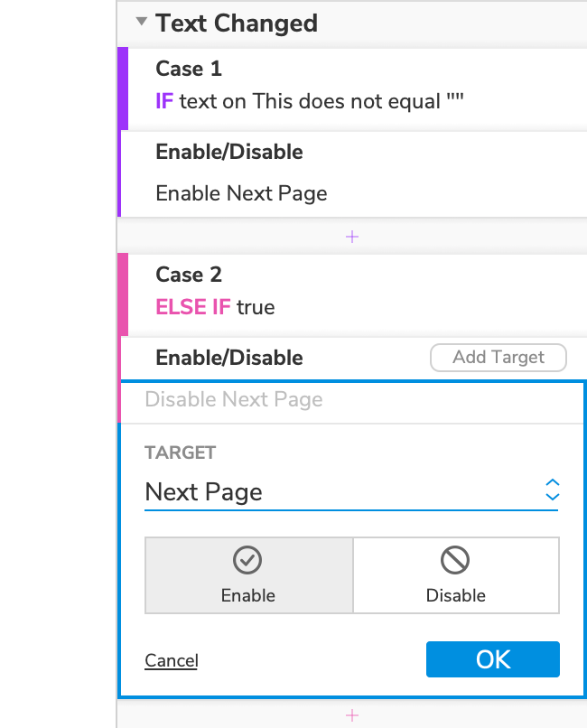Screen dimensions: 587x728
Task: Select the Text Changed event title
Action: [x=237, y=23]
